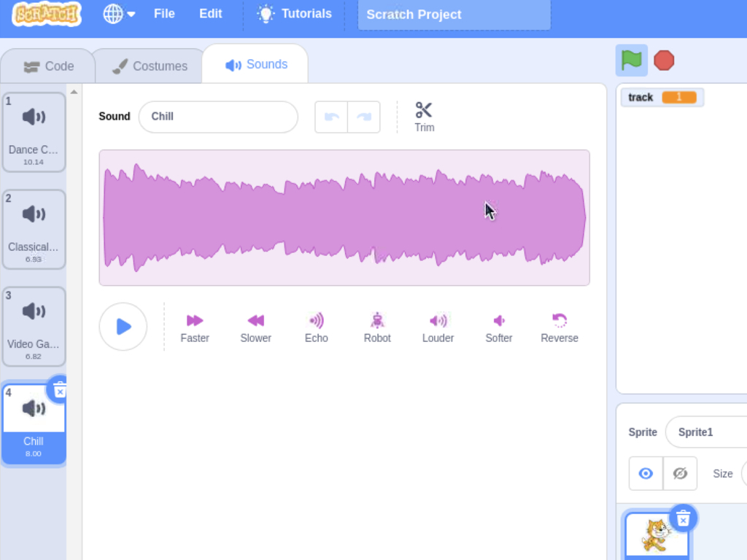747x560 pixels.
Task: Select the Classical... sound
Action: point(34,229)
